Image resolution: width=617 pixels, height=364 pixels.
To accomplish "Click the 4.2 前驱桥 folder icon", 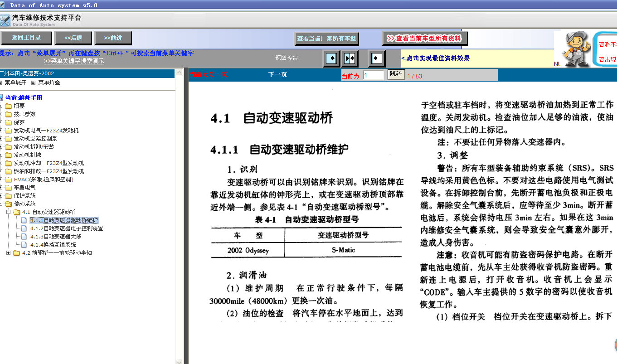I will [17, 253].
